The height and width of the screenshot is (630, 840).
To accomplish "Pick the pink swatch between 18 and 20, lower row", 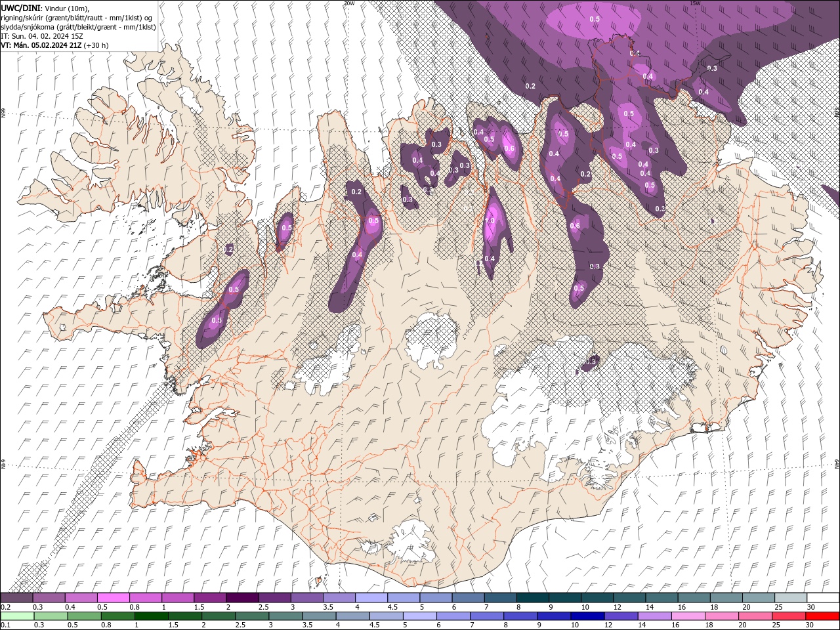I will pos(721,616).
